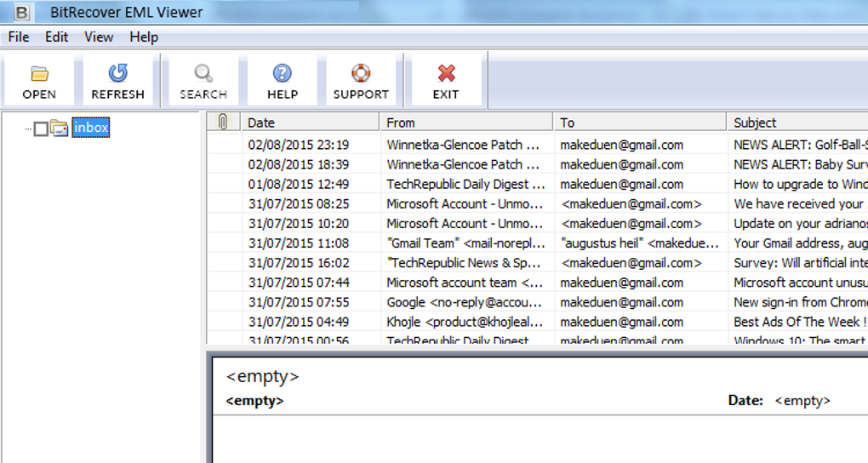868x463 pixels.
Task: Click the Search magnifier icon
Action: pos(203,73)
